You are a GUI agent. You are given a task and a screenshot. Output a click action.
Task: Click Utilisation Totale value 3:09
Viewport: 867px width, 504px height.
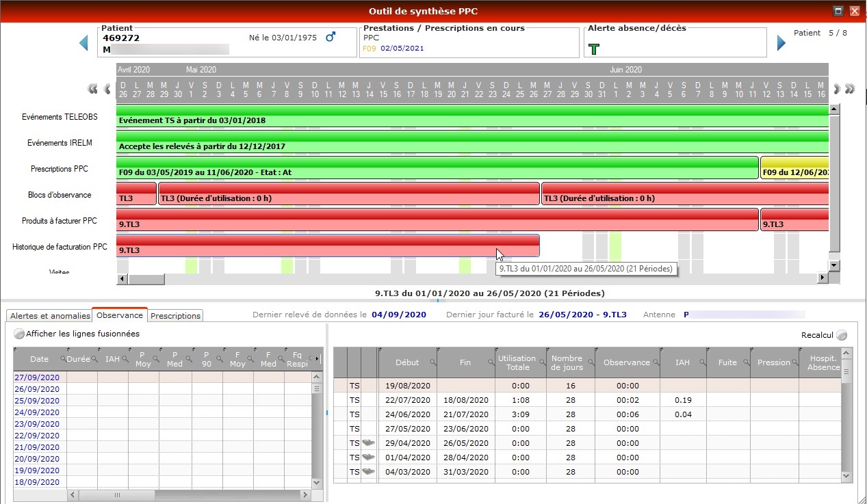pos(521,414)
